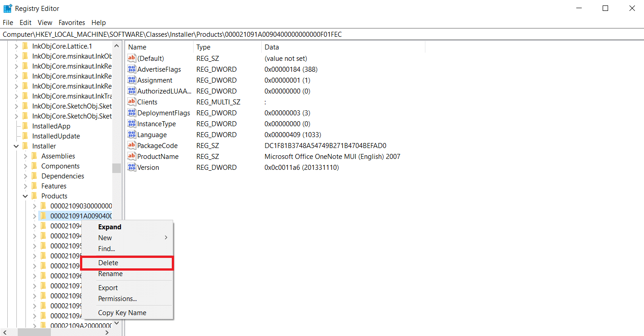The image size is (644, 336).
Task: Collapse the Installer tree node
Action: [x=16, y=146]
